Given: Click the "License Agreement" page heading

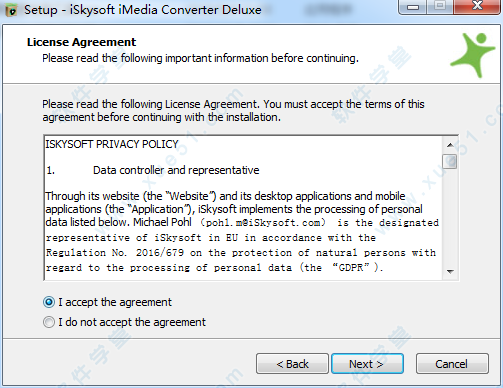Looking at the screenshot, I should coord(81,42).
